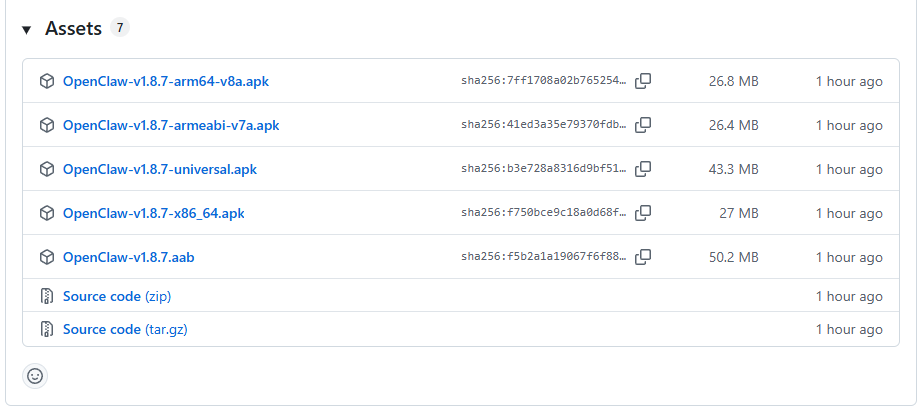The height and width of the screenshot is (406, 921).
Task: Copy SHA256 hash for the AAB file
Action: click(x=643, y=257)
